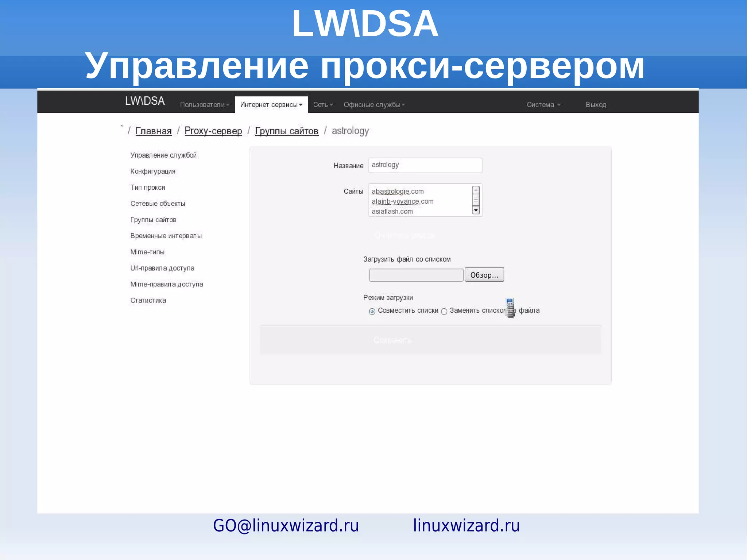Click the faded Очистить список button
This screenshot has width=747, height=560.
pos(405,236)
